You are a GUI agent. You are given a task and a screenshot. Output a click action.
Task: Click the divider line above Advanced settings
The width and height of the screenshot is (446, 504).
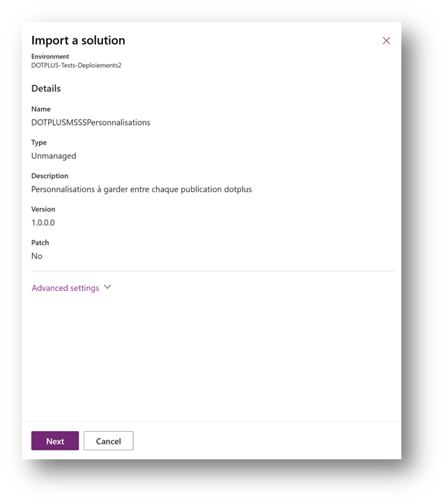[213, 271]
